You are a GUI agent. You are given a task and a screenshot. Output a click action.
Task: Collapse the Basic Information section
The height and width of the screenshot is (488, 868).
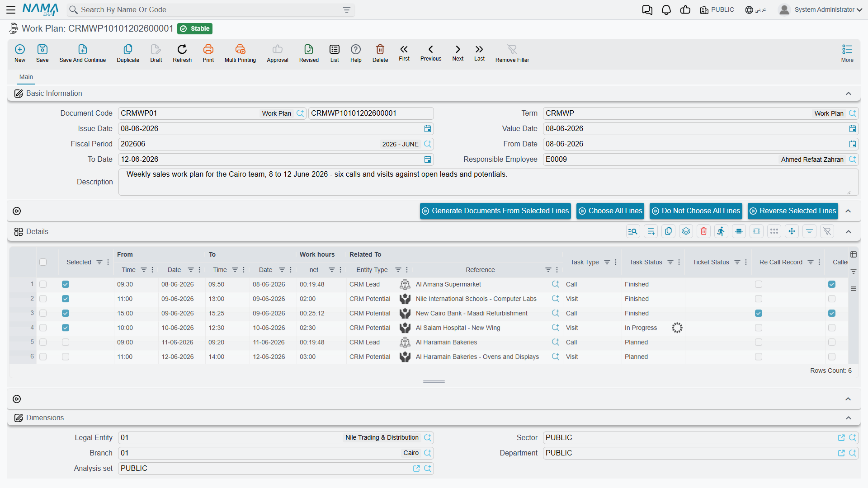849,94
